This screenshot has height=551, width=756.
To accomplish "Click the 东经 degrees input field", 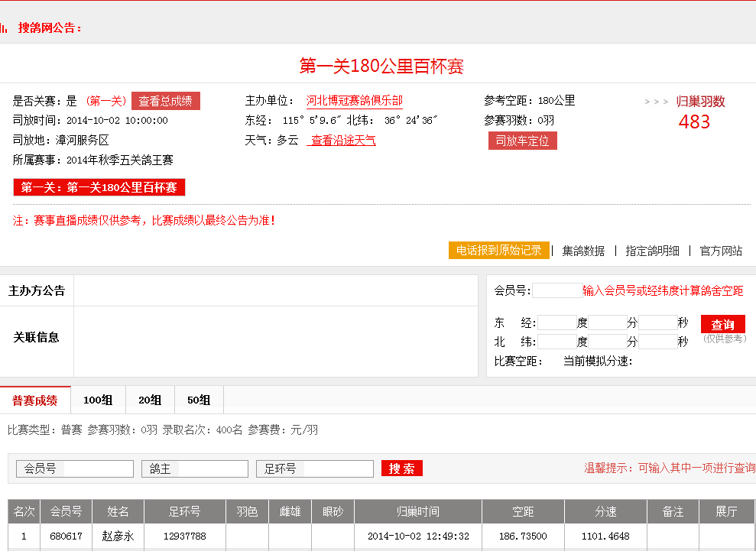I will click(556, 322).
